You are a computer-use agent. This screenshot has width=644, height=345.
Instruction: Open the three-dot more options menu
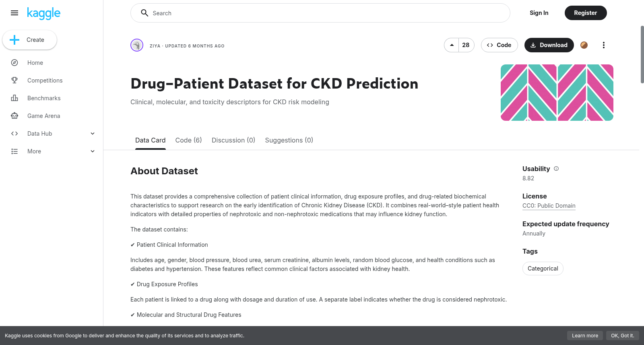(603, 45)
